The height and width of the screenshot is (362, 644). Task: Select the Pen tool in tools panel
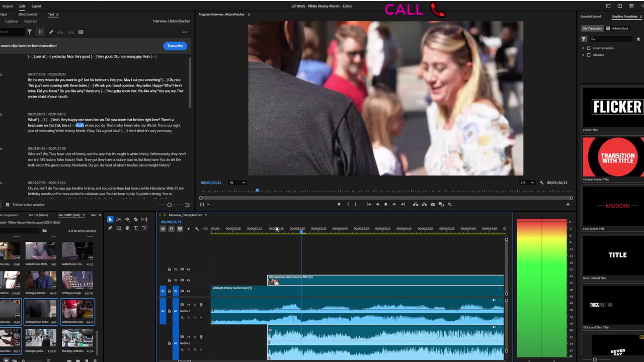(x=110, y=228)
